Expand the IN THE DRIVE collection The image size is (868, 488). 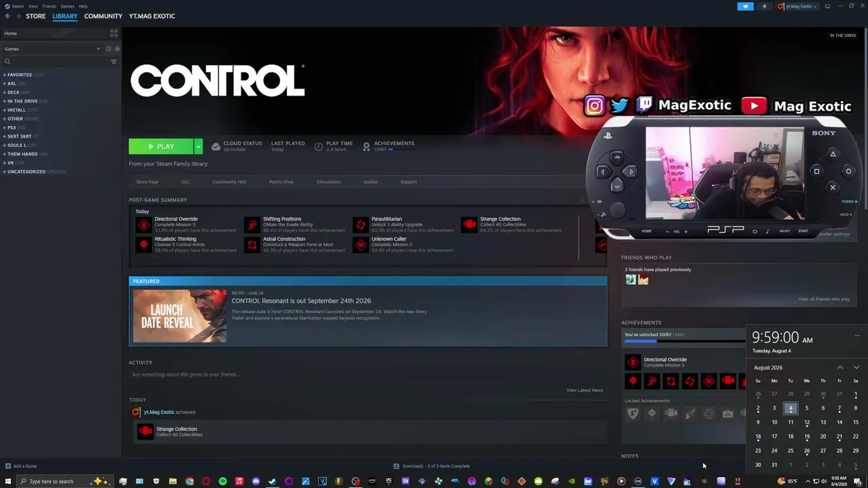(x=5, y=101)
